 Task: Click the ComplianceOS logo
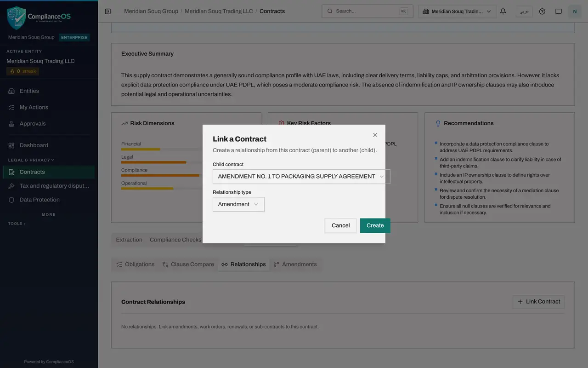coord(39,18)
